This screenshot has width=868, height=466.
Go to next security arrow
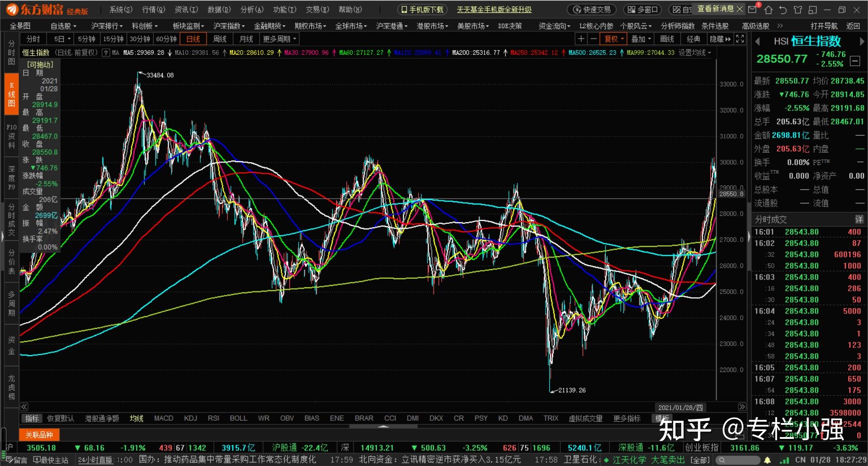pyautogui.click(x=862, y=42)
